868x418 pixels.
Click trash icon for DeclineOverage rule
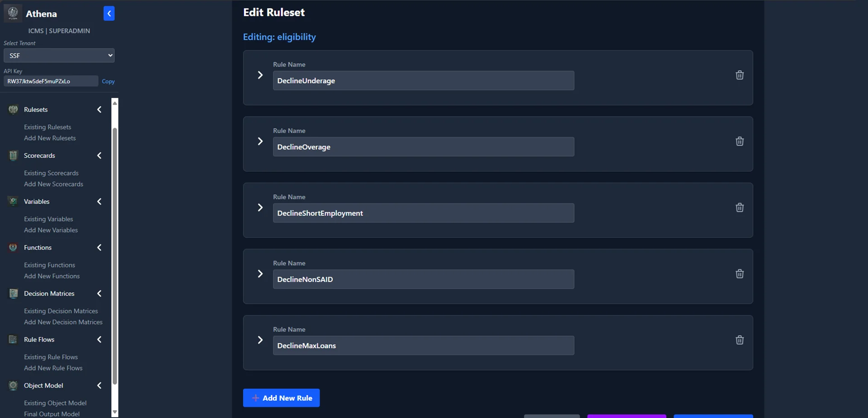click(740, 141)
